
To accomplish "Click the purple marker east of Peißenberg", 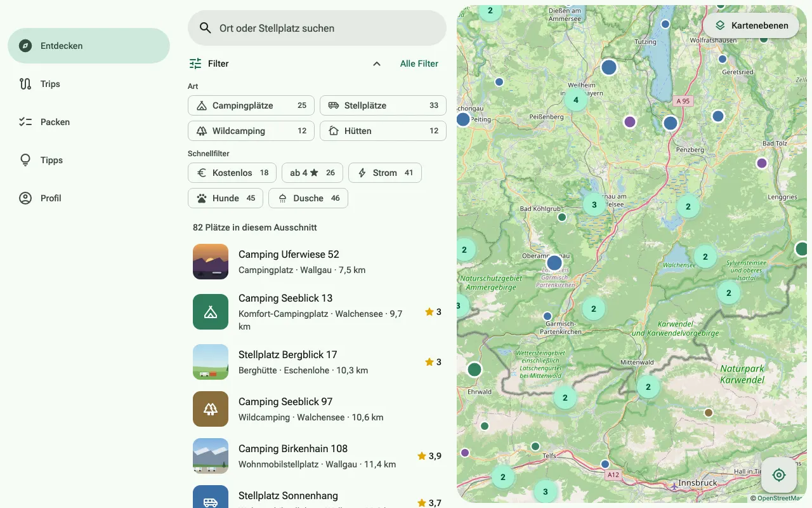I will click(630, 122).
